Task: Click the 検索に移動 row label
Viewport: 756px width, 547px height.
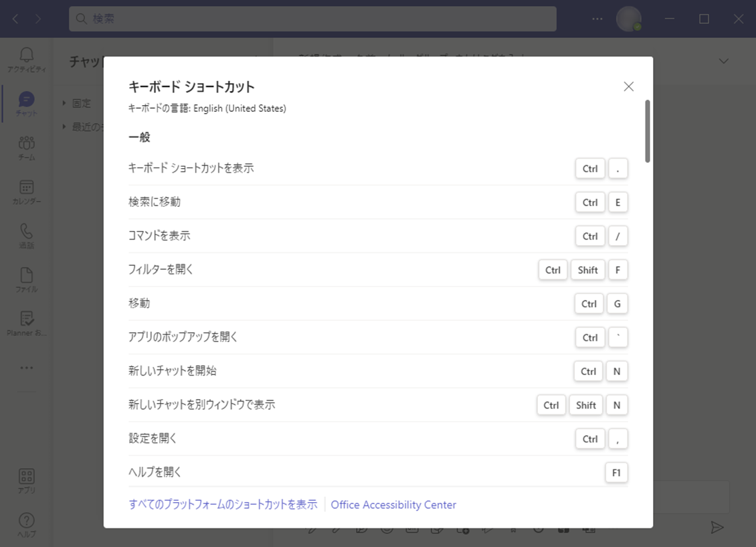Action: point(155,202)
